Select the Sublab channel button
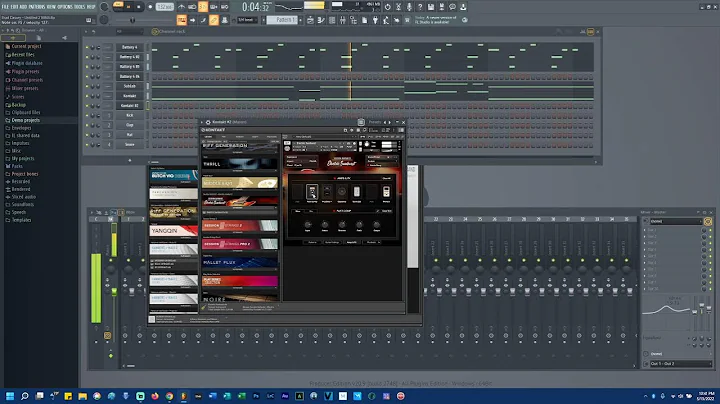The width and height of the screenshot is (720, 404). [130, 86]
